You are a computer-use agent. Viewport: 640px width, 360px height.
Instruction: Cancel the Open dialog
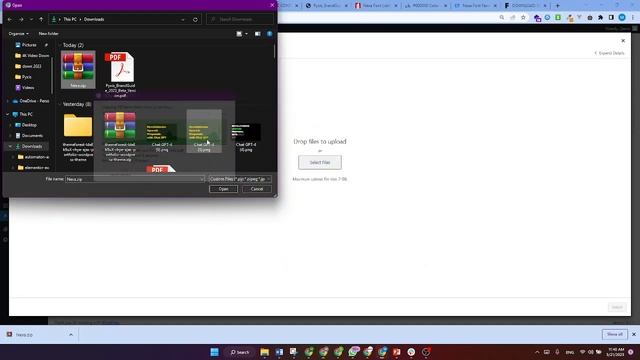[257, 189]
